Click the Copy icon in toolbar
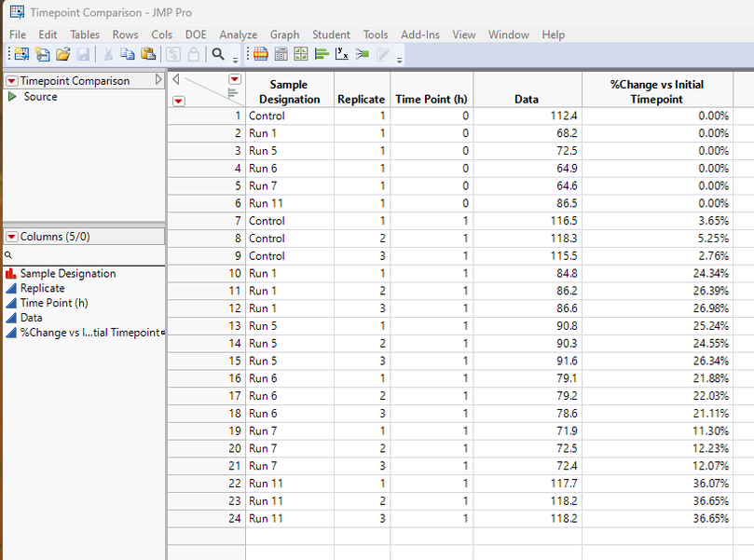 click(128, 55)
